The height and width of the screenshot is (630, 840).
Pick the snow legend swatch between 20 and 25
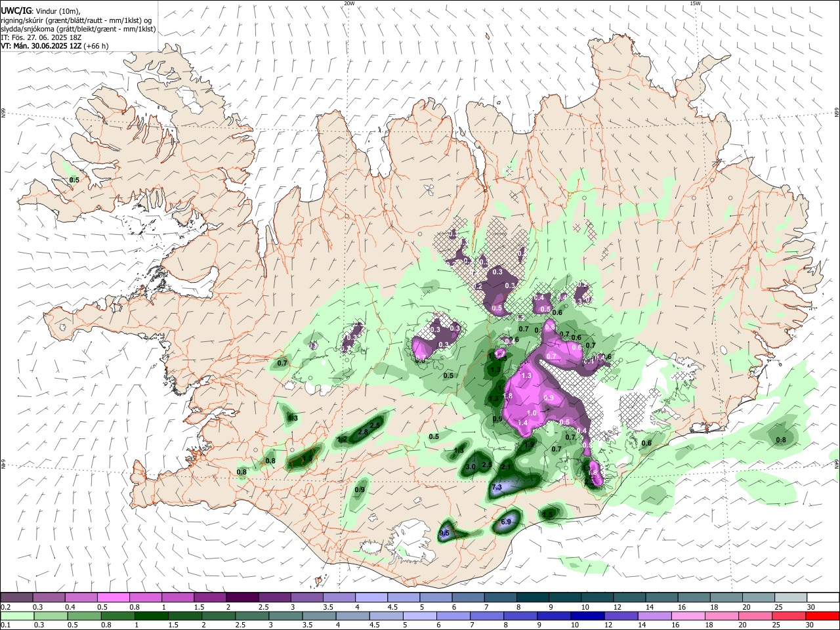pyautogui.click(x=759, y=597)
